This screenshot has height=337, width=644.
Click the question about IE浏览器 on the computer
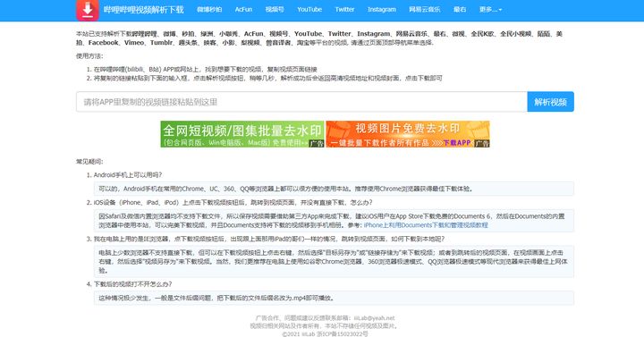click(x=269, y=239)
